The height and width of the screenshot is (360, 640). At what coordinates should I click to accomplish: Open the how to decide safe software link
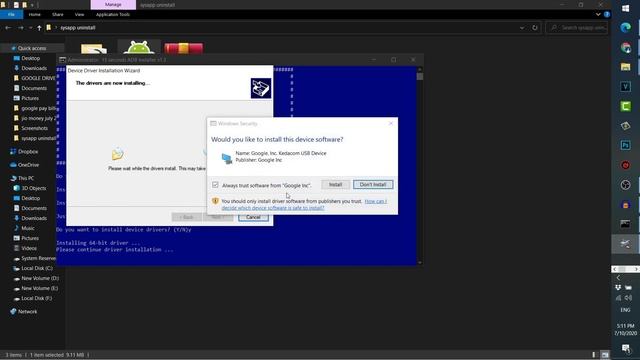[304, 204]
